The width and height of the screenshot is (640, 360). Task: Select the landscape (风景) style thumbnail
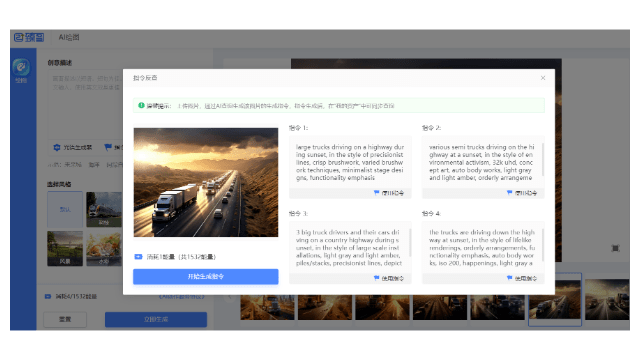click(65, 249)
